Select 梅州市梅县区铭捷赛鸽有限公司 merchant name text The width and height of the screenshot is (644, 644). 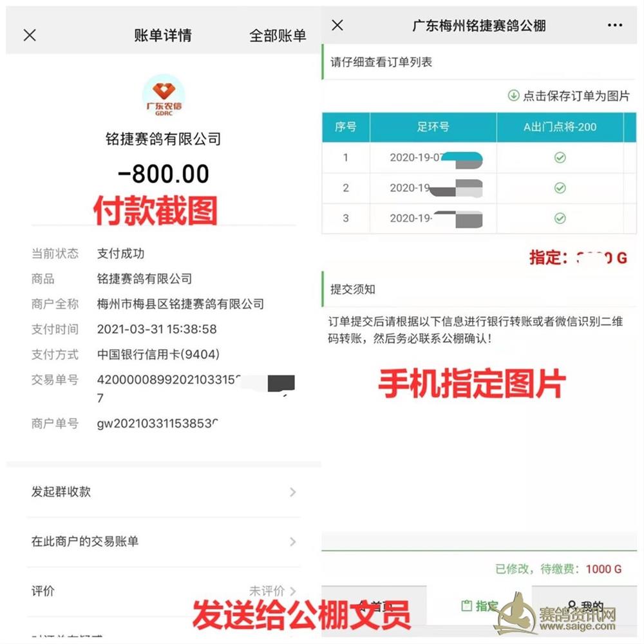point(180,304)
